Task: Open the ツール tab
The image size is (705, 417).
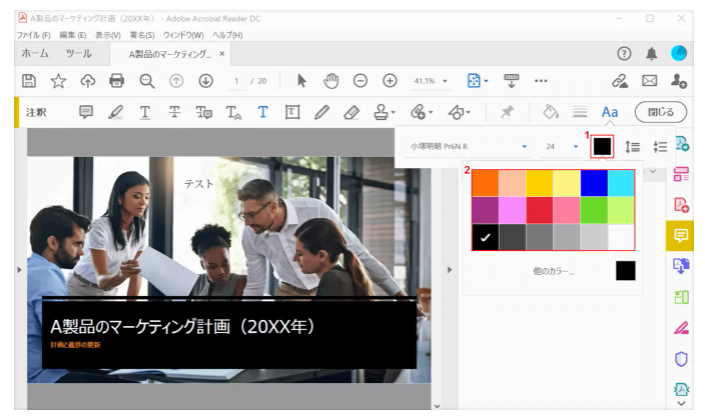Action: [84, 52]
